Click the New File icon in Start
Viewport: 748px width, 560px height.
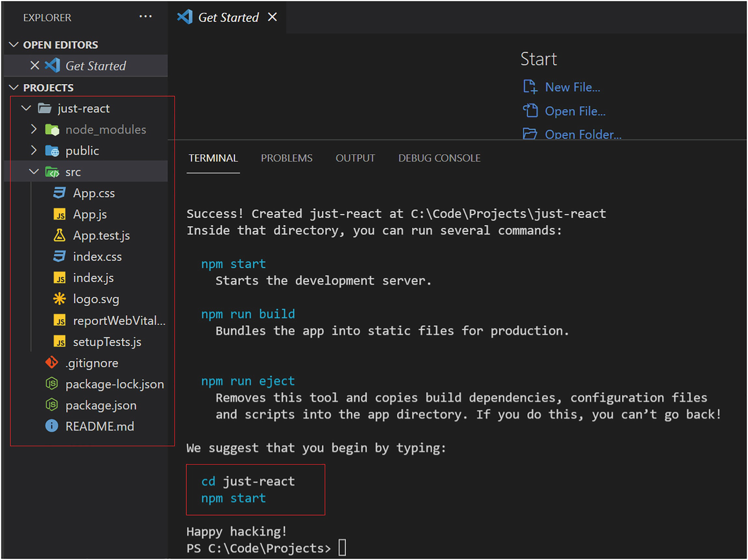pos(530,87)
